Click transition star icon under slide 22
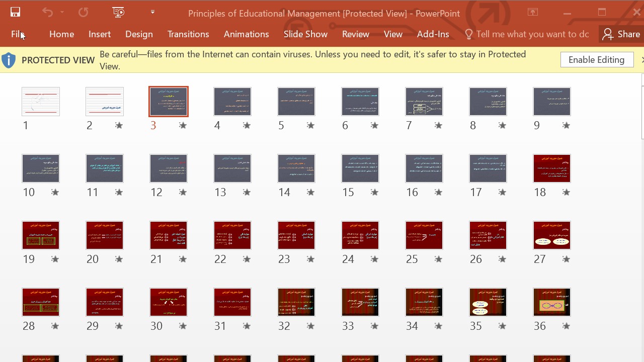 point(247,259)
